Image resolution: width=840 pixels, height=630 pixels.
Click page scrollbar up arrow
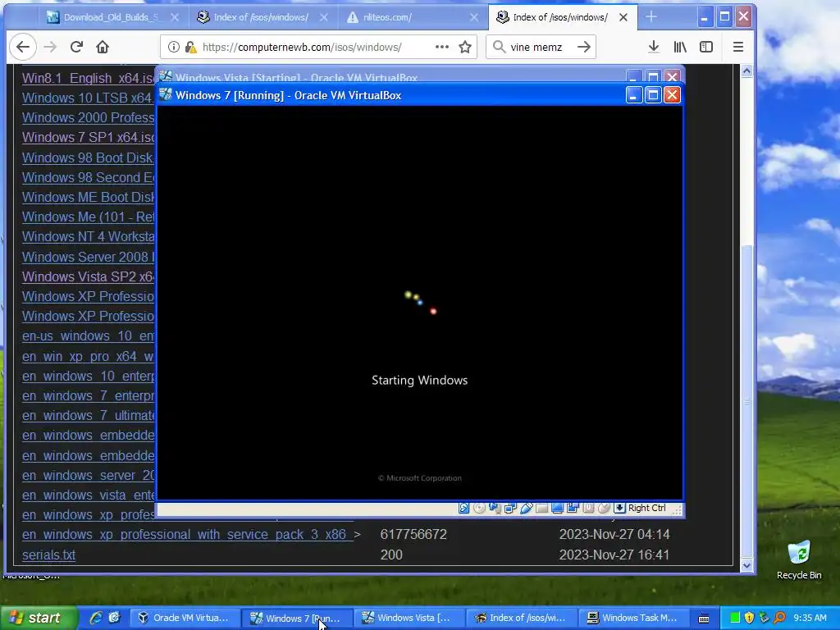746,71
